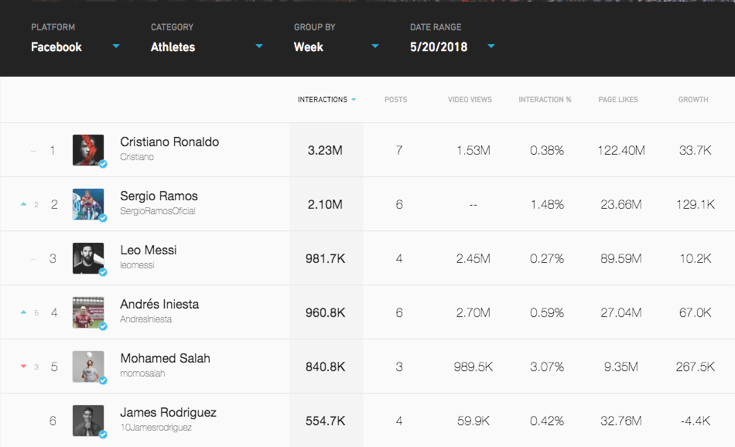The image size is (735, 447).
Task: Click the sort arrow next to Interactions
Action: tap(353, 100)
